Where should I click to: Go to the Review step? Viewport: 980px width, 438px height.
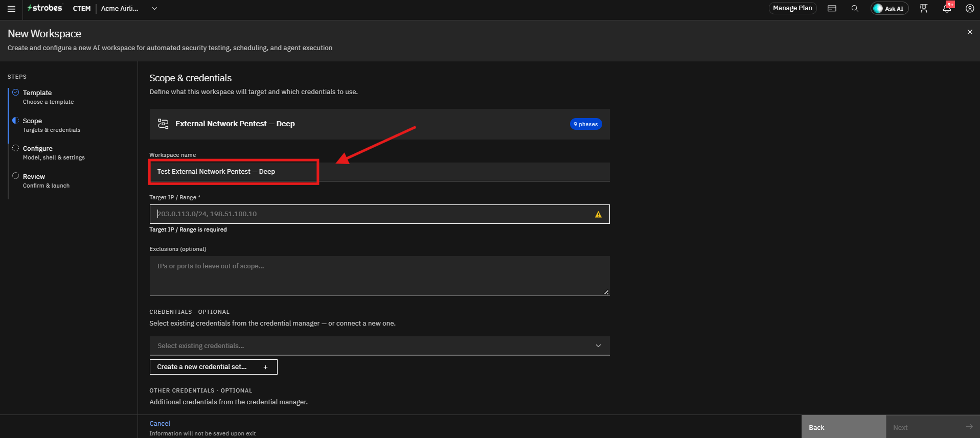point(46,180)
